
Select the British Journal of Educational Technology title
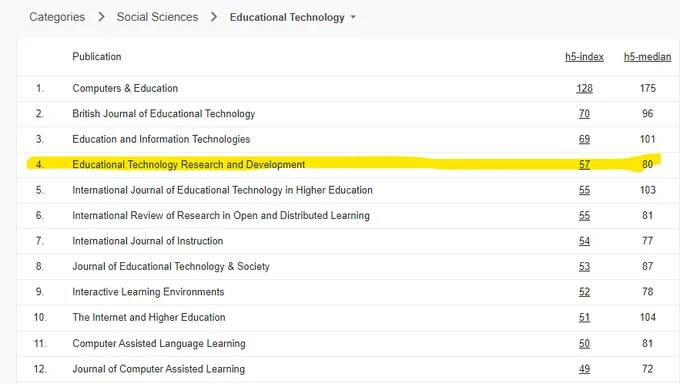163,114
